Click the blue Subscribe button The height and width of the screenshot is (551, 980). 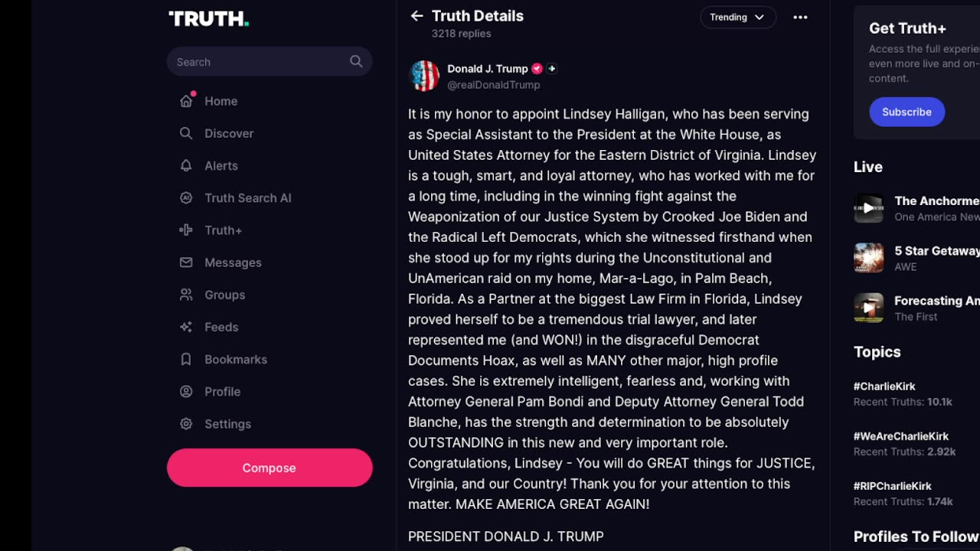click(906, 112)
